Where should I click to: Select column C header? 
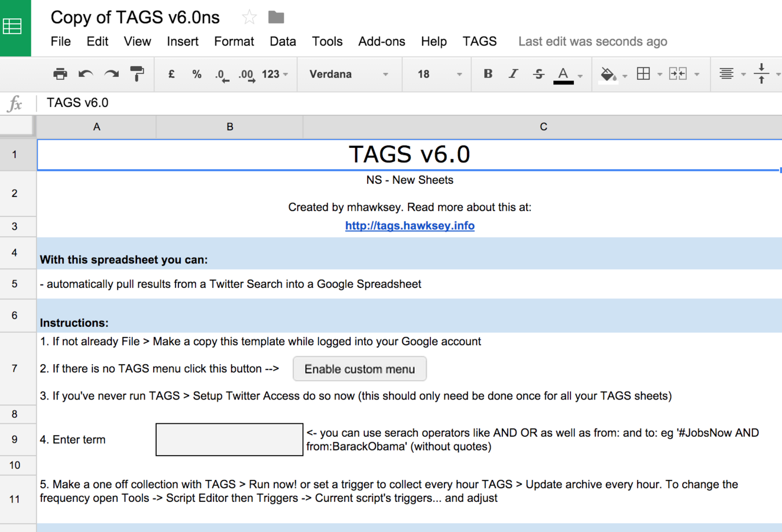(543, 126)
